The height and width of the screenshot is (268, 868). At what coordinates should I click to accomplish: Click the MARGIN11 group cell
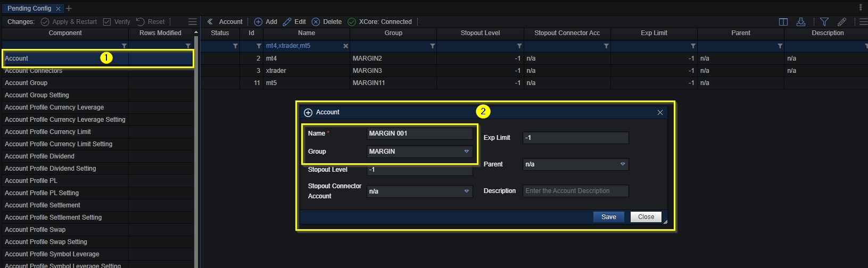pyautogui.click(x=393, y=83)
